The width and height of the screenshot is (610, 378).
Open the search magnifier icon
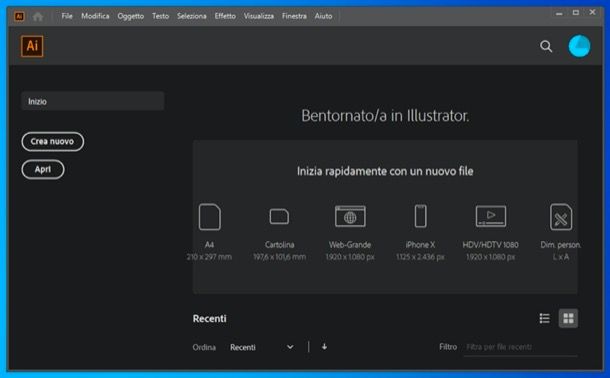click(546, 46)
